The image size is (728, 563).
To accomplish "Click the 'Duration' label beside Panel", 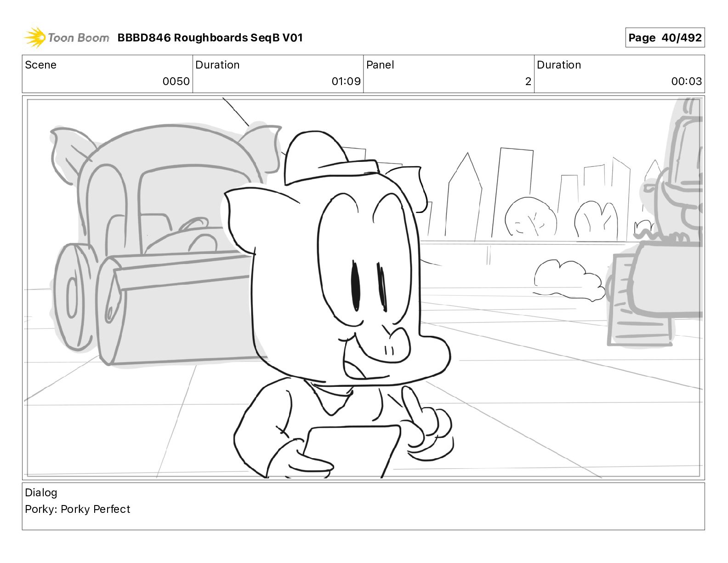I will (x=559, y=65).
